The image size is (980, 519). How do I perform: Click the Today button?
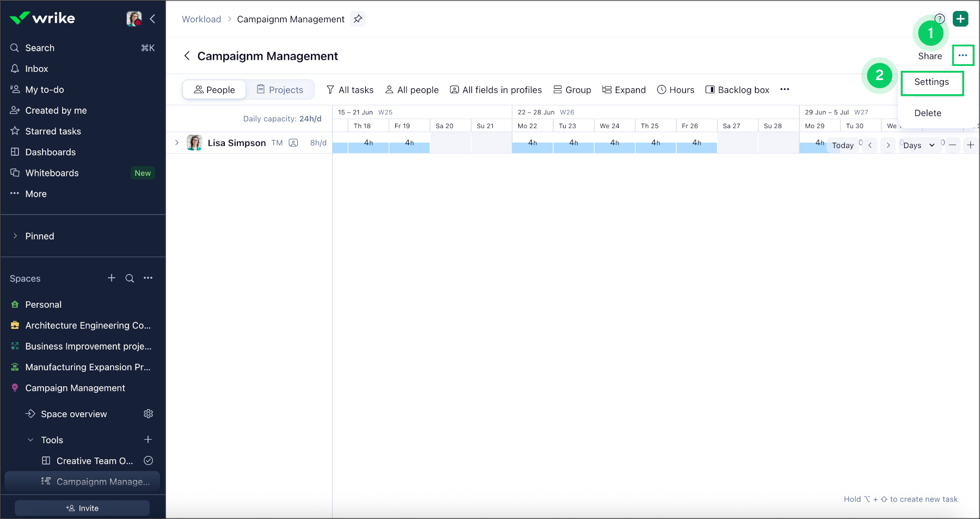843,145
